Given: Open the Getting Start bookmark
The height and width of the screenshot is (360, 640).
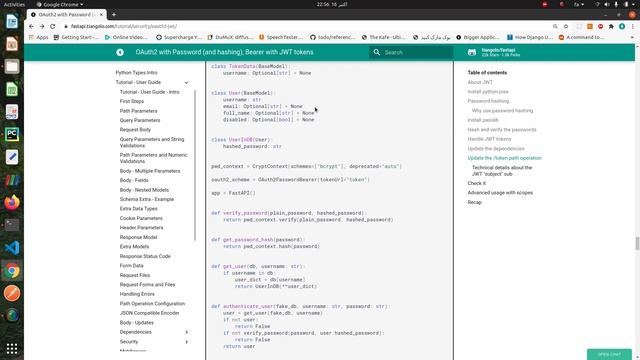Looking at the screenshot, I should click(76, 37).
